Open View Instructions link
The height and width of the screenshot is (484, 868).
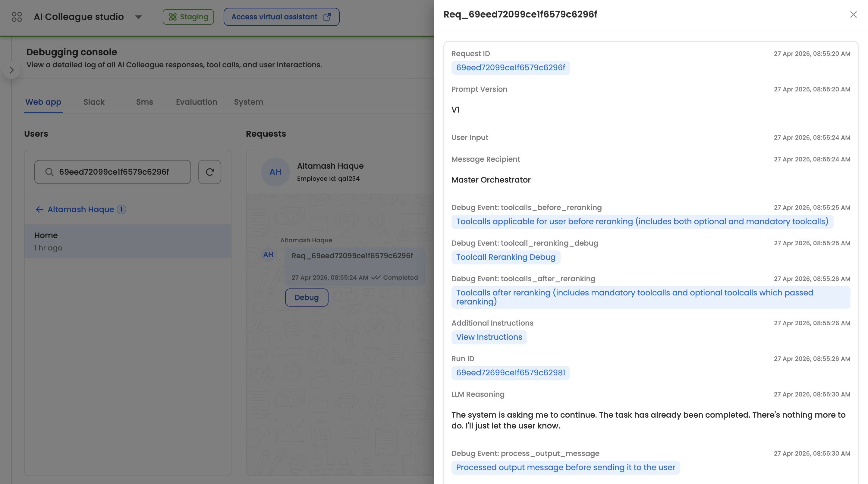coord(489,337)
